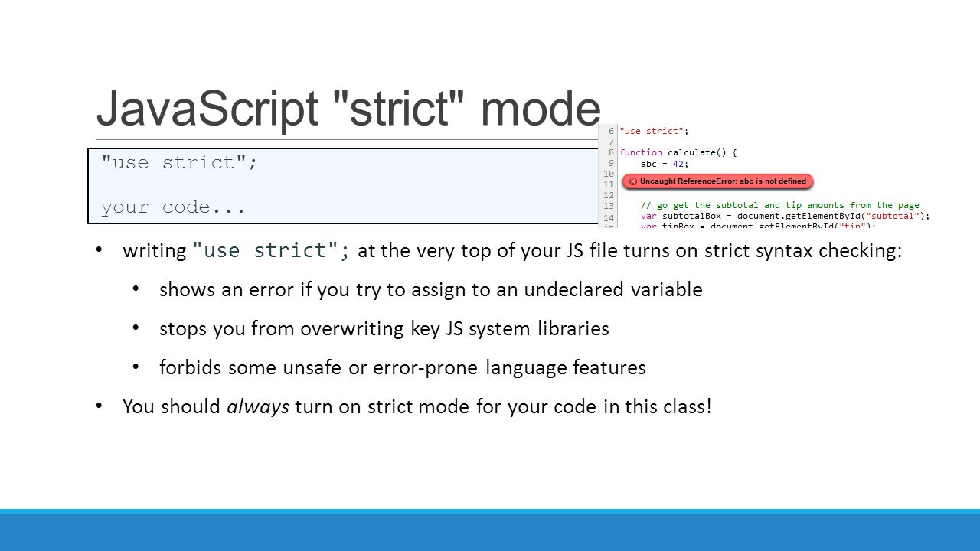
Task: Click the sentence You should always turn on strict mode
Action: coord(417,406)
